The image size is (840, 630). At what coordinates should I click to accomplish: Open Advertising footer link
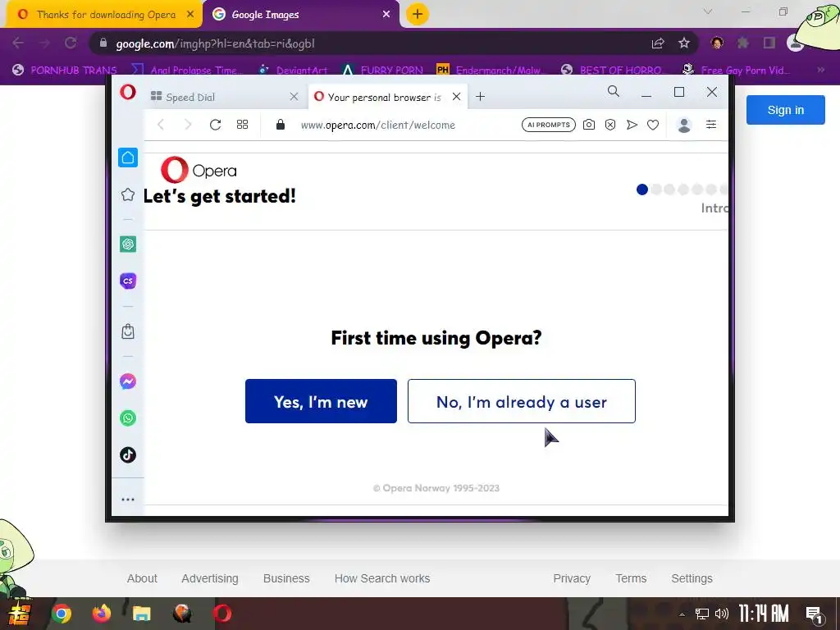coord(210,578)
